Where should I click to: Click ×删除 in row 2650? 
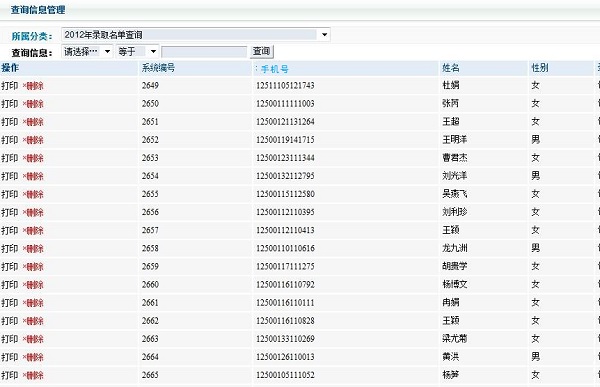[x=33, y=104]
